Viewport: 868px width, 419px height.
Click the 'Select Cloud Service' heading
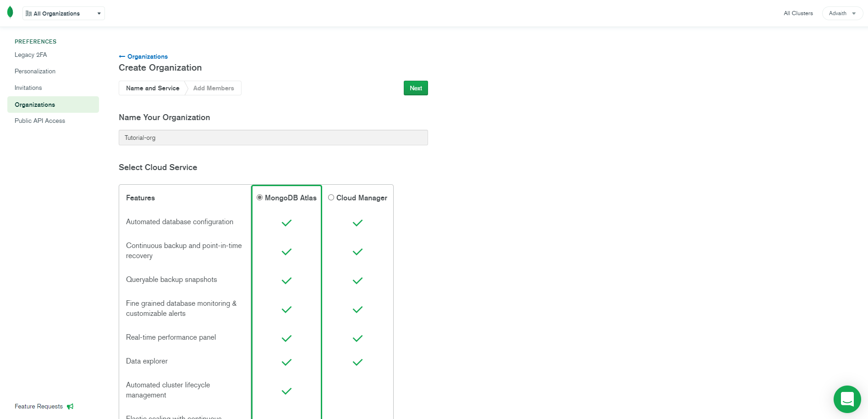[x=158, y=167]
